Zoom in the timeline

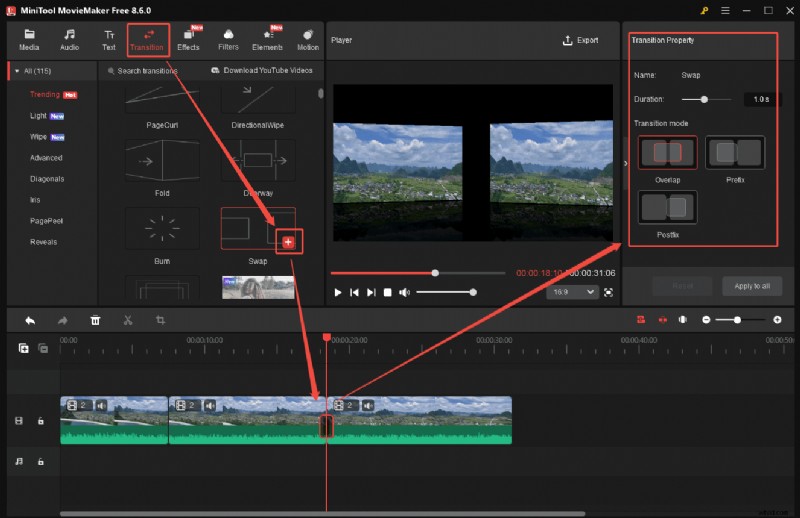[x=777, y=320]
